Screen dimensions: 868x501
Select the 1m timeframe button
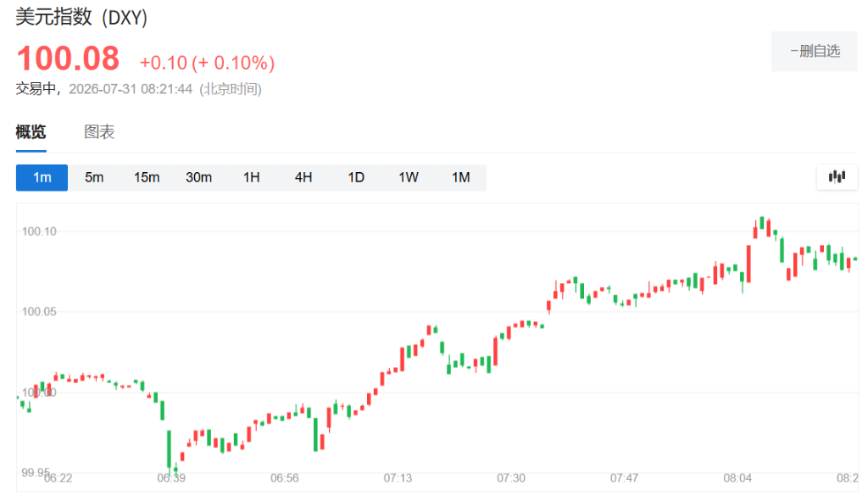point(42,178)
